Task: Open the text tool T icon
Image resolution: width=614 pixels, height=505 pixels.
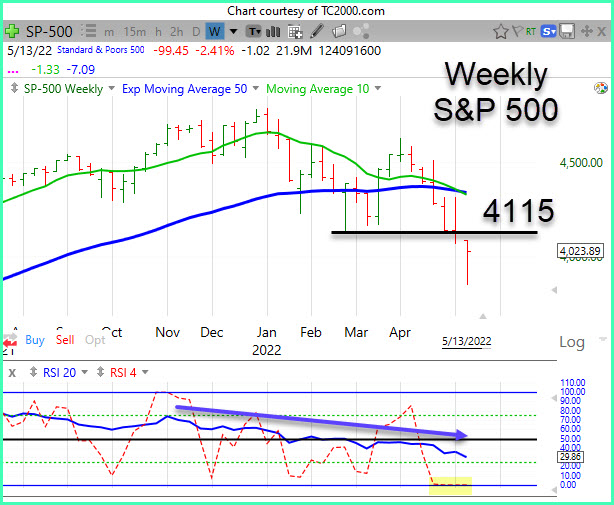Action: coord(253,31)
